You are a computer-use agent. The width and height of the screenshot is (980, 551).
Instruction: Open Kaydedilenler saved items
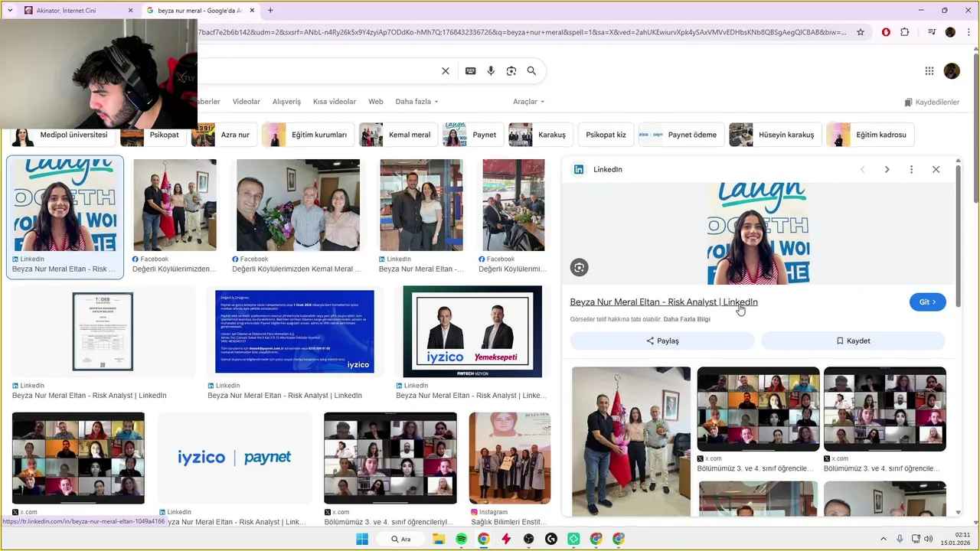[x=932, y=102]
